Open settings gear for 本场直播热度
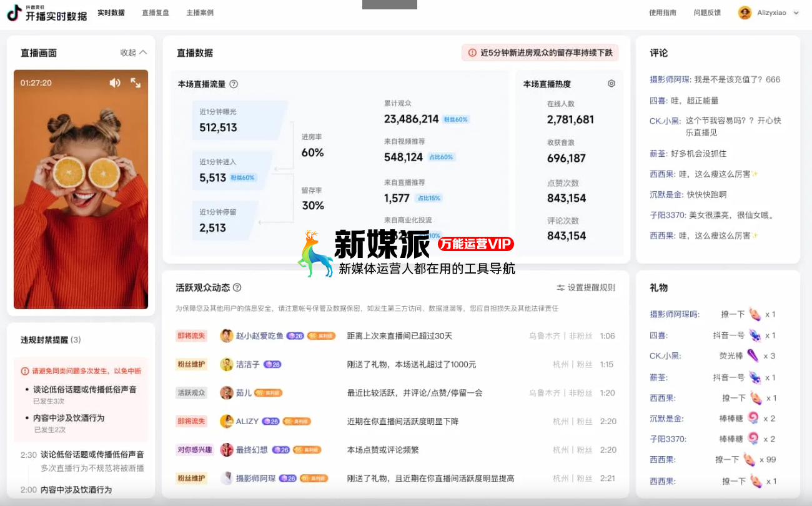This screenshot has width=812, height=506. (x=611, y=83)
